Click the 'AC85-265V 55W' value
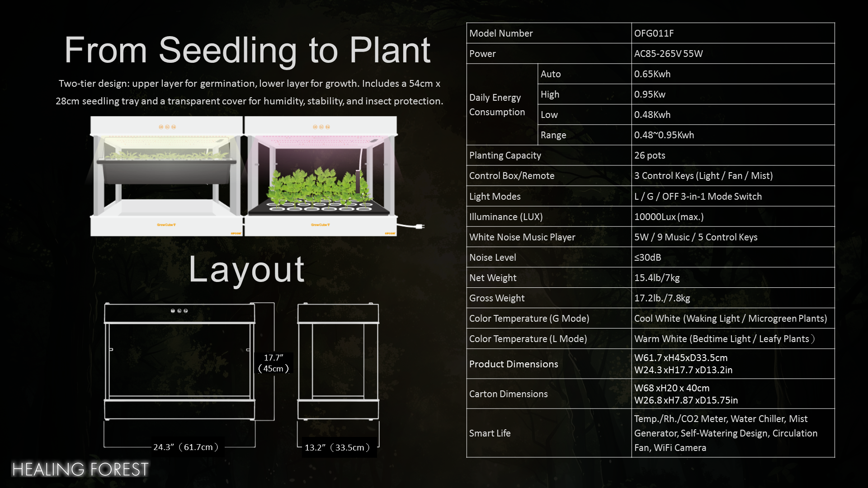The height and width of the screenshot is (488, 868). click(x=668, y=53)
